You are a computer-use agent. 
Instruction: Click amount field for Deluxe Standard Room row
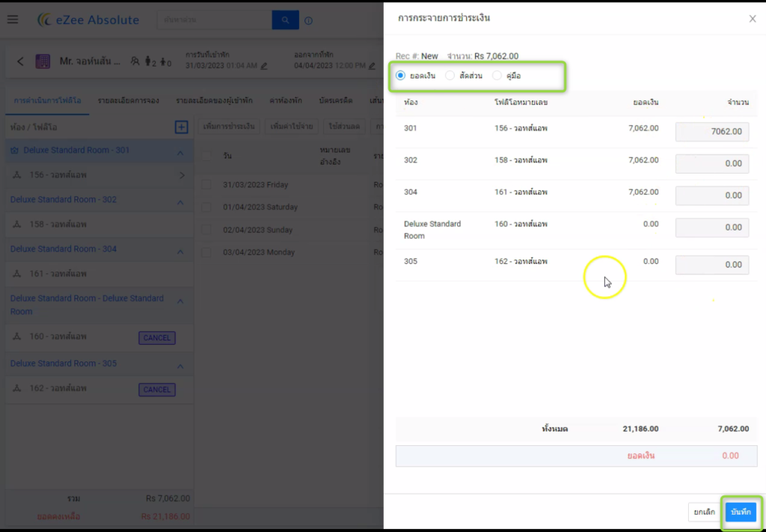(x=712, y=227)
